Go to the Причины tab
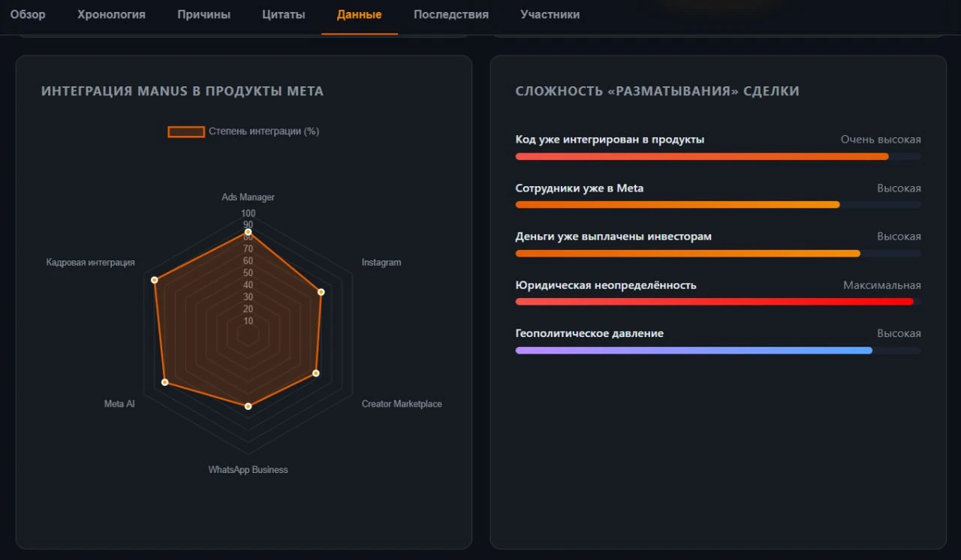The width and height of the screenshot is (961, 560). pos(203,15)
